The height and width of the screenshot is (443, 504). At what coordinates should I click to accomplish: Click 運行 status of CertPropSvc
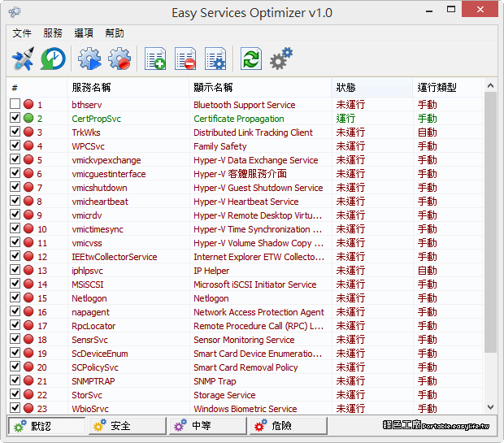click(x=345, y=119)
